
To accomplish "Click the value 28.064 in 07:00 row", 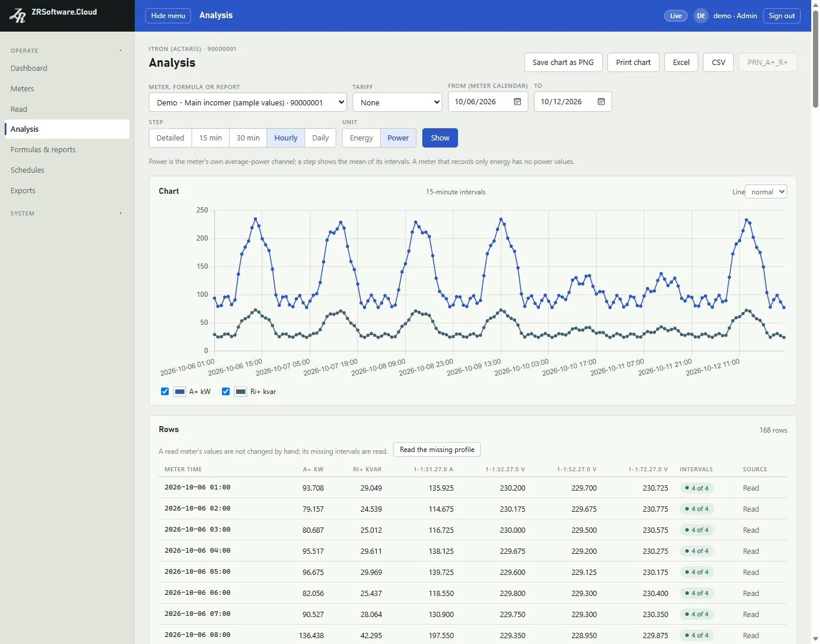I will tap(371, 615).
